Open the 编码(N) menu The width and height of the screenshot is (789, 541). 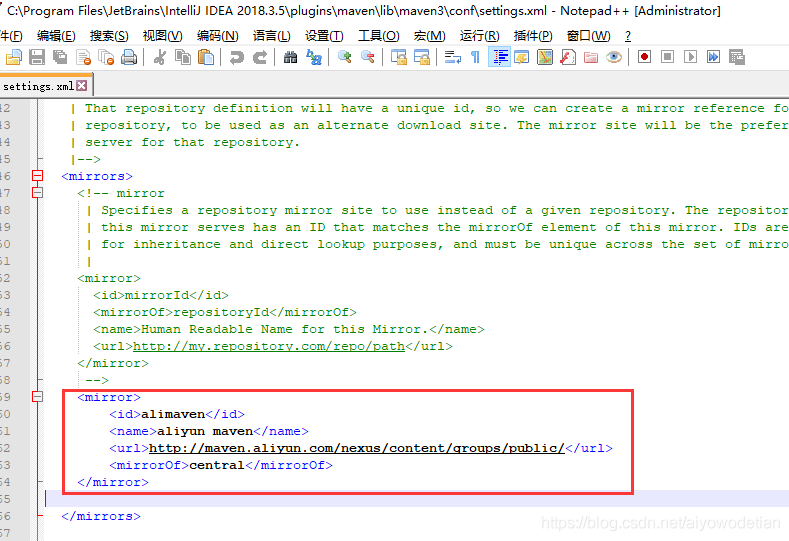217,36
